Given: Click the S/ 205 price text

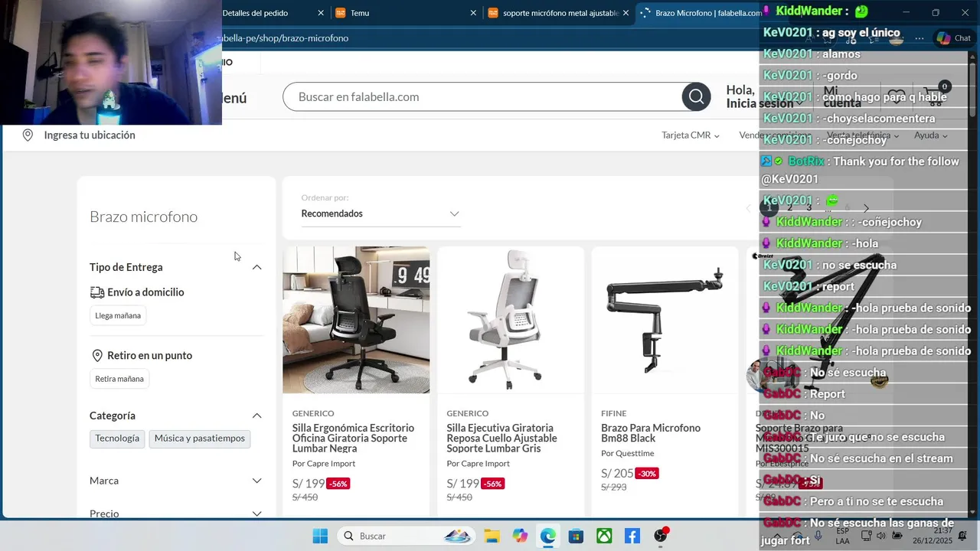Looking at the screenshot, I should click(618, 474).
